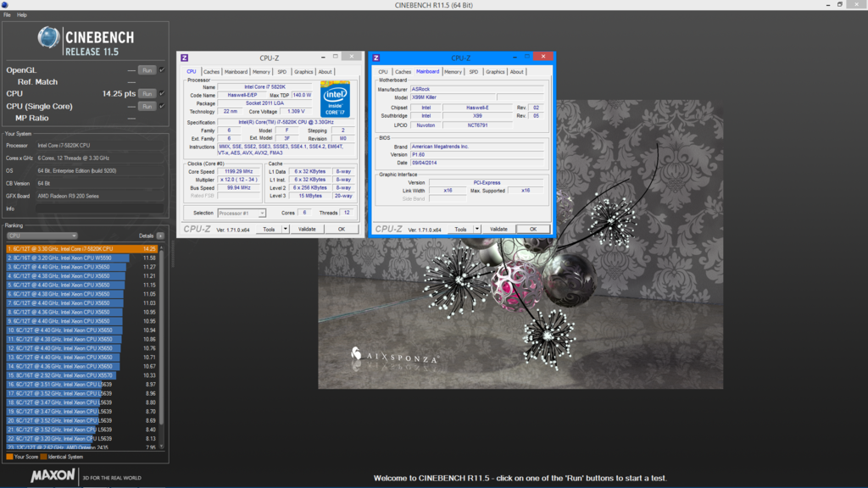Click Validate in right CPU-Z window
This screenshot has width=868, height=488.
click(498, 229)
